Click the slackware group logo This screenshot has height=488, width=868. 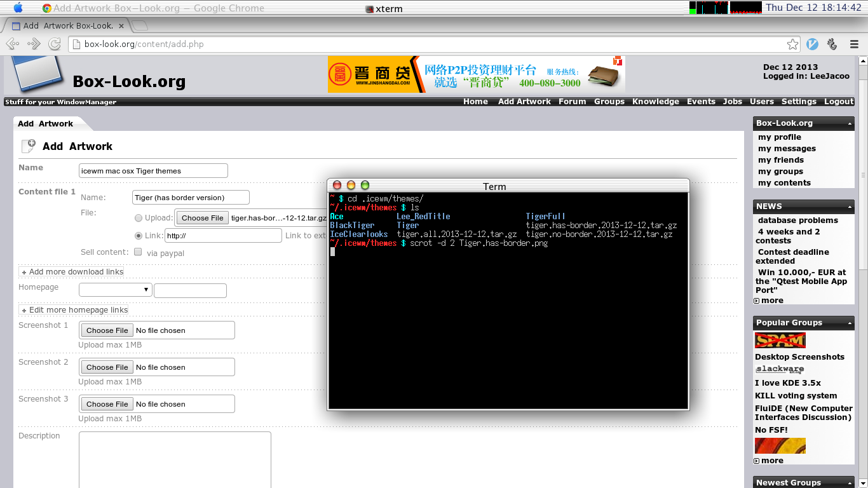coord(780,369)
